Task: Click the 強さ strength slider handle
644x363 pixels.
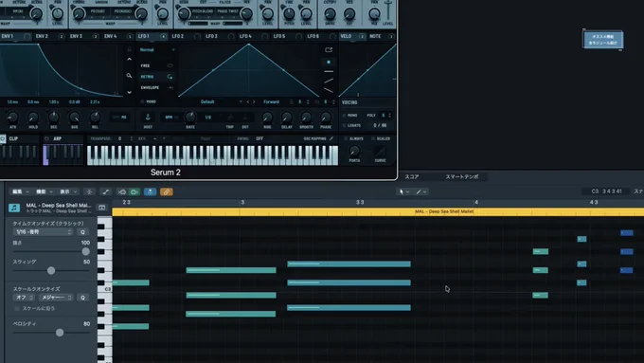Action: coord(85,251)
